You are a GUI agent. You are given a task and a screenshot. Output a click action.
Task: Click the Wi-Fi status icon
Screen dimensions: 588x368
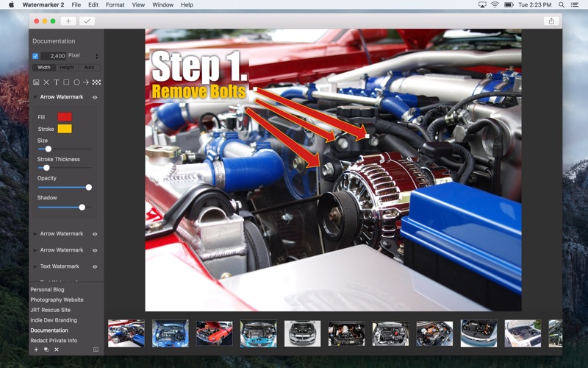coord(495,4)
